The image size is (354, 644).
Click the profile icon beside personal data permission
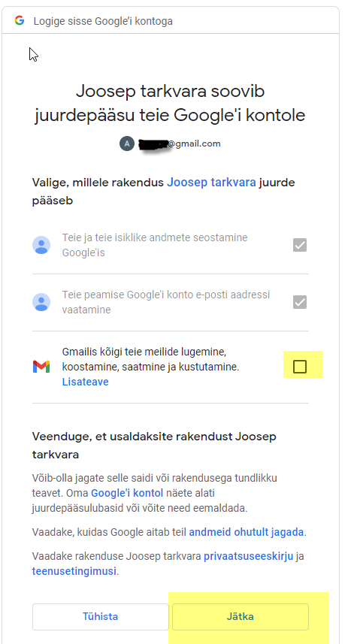coord(41,245)
